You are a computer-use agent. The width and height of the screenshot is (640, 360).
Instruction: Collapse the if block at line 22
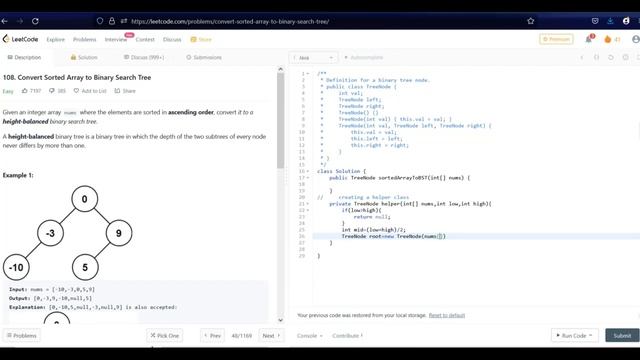click(308, 210)
